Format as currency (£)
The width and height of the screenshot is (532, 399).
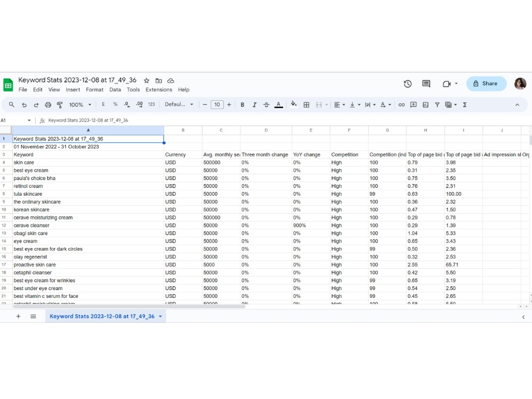[x=103, y=104]
